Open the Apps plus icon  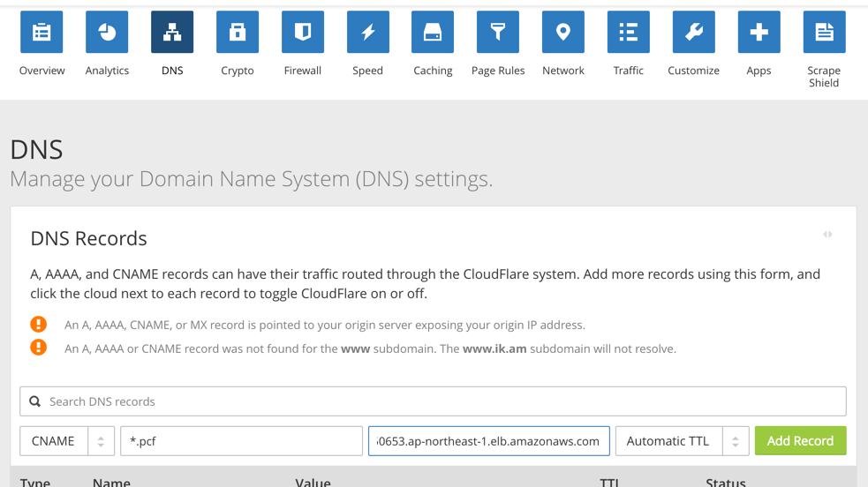click(x=759, y=33)
